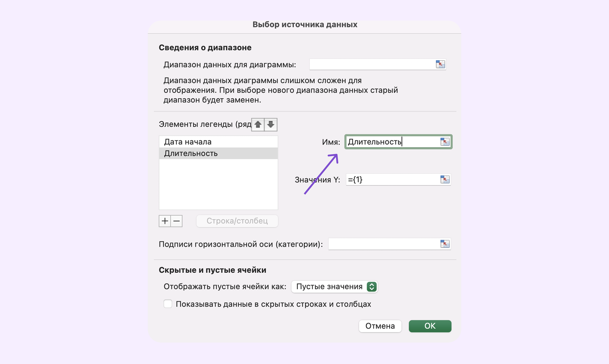Screen dimensions: 609x364
Task: Click range selector icon in Значения Y field
Action: point(445,179)
